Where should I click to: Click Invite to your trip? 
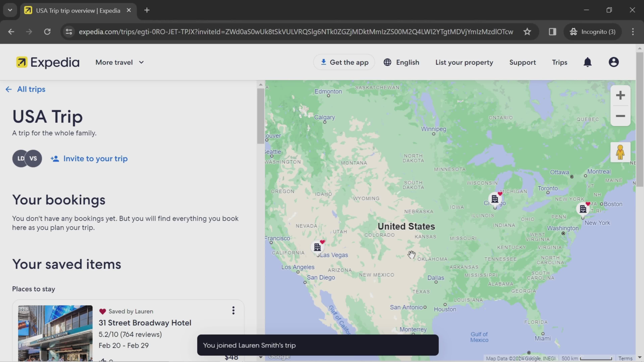[89, 158]
